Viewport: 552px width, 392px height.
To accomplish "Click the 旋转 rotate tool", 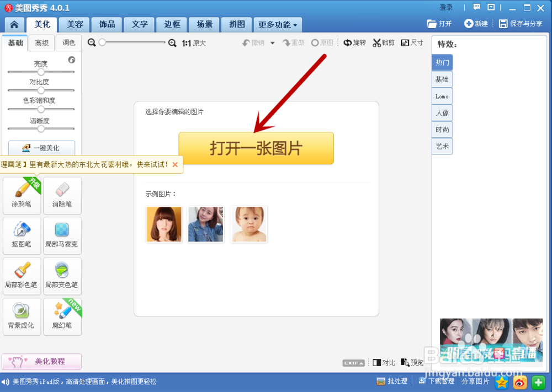I will point(355,42).
